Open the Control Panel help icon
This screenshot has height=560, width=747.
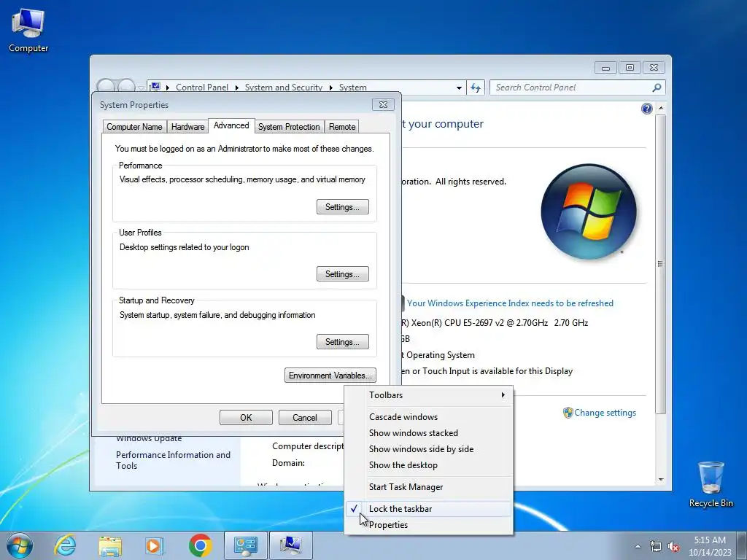coord(646,109)
